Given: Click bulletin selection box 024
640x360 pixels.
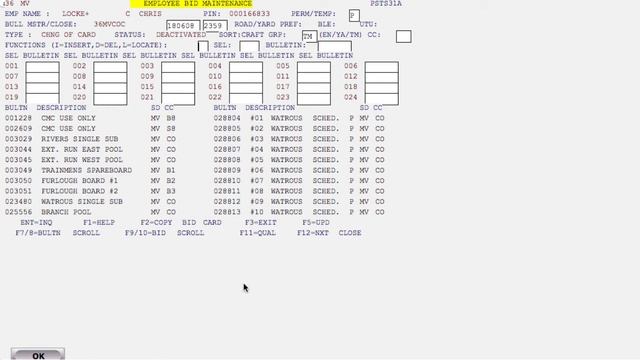Looking at the screenshot, I should pyautogui.click(x=382, y=98).
